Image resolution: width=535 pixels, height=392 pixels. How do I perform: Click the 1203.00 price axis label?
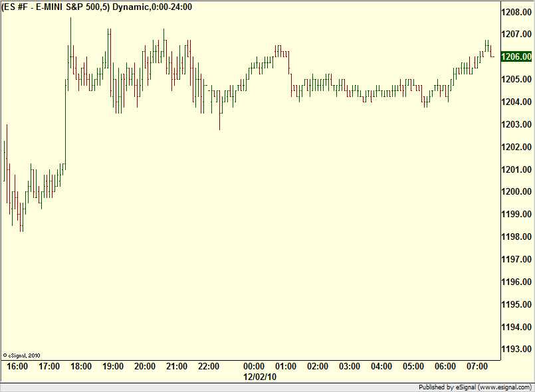click(x=516, y=124)
